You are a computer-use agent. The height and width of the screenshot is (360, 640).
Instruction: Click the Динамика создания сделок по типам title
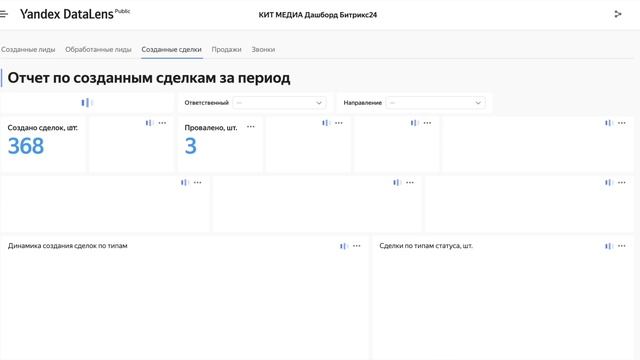68,246
